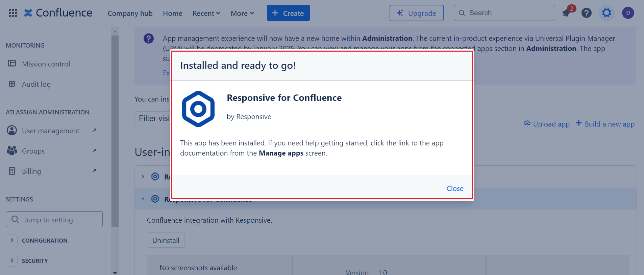Image resolution: width=644 pixels, height=275 pixels.
Task: Go to Company hub
Action: [130, 13]
